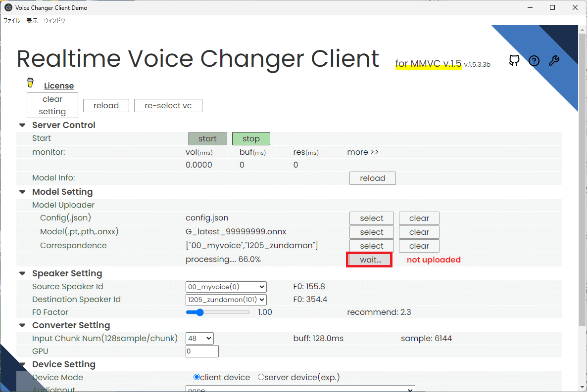
Task: Click the reload button beside clear setting
Action: 106,105
